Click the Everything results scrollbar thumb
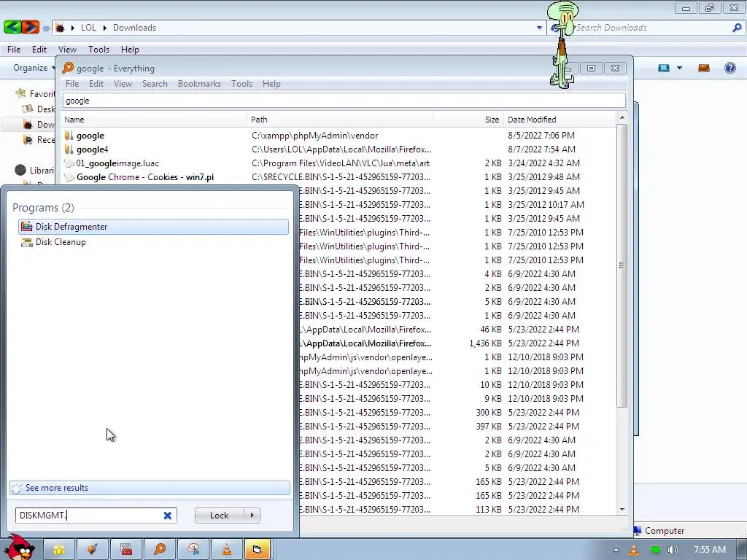The image size is (747, 560). 622,265
